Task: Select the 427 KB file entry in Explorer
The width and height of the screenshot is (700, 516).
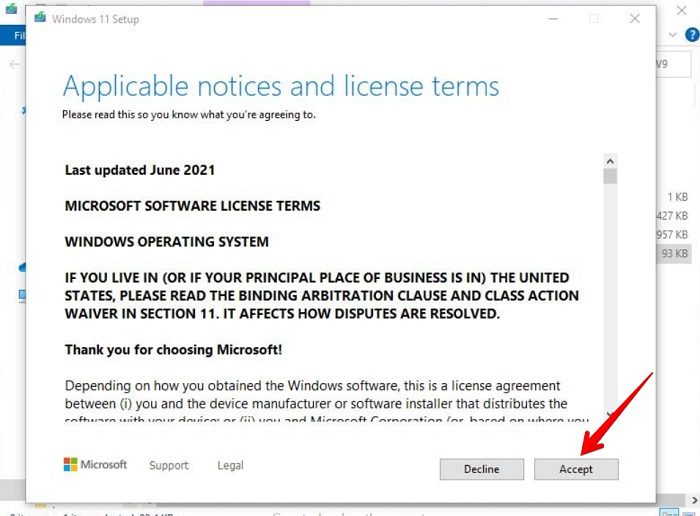Action: 672,216
